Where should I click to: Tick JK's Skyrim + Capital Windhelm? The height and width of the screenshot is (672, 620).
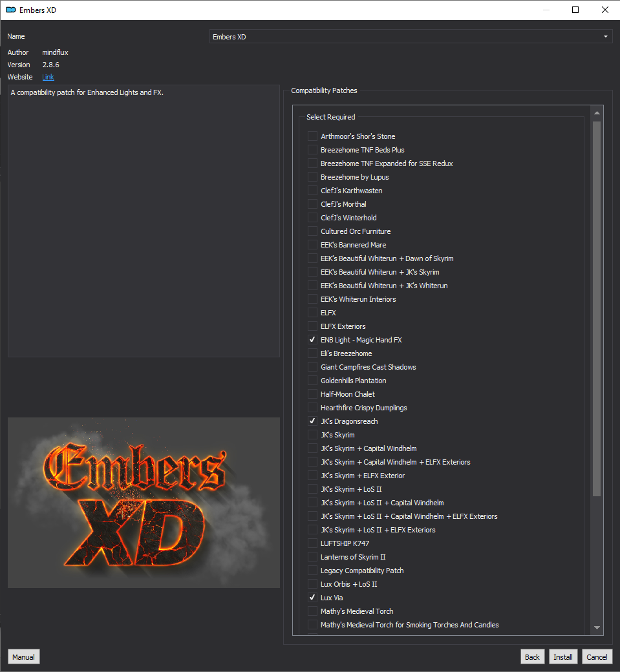click(312, 448)
